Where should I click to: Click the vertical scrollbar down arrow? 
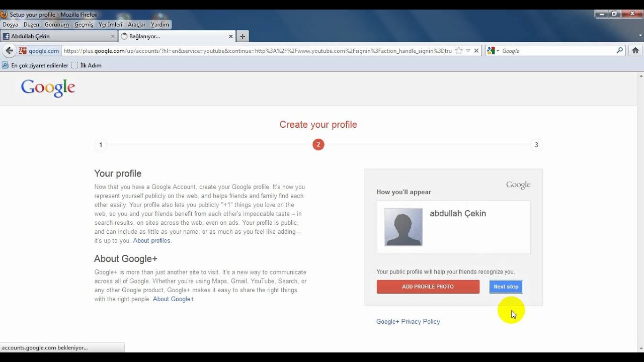coord(640,348)
